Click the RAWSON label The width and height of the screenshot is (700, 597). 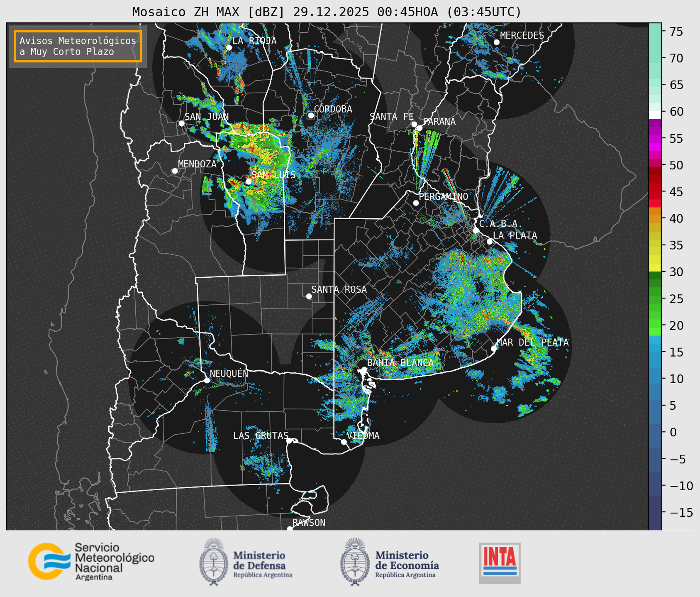309,523
